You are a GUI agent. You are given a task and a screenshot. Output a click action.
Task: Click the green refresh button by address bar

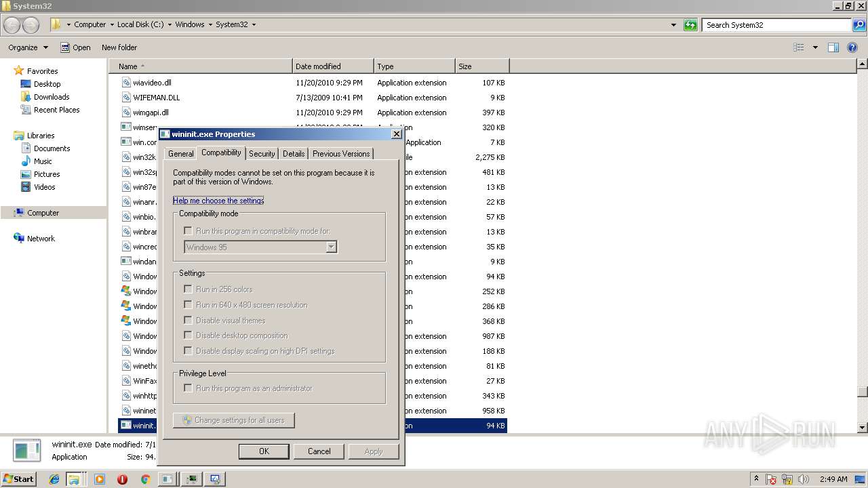click(x=690, y=25)
